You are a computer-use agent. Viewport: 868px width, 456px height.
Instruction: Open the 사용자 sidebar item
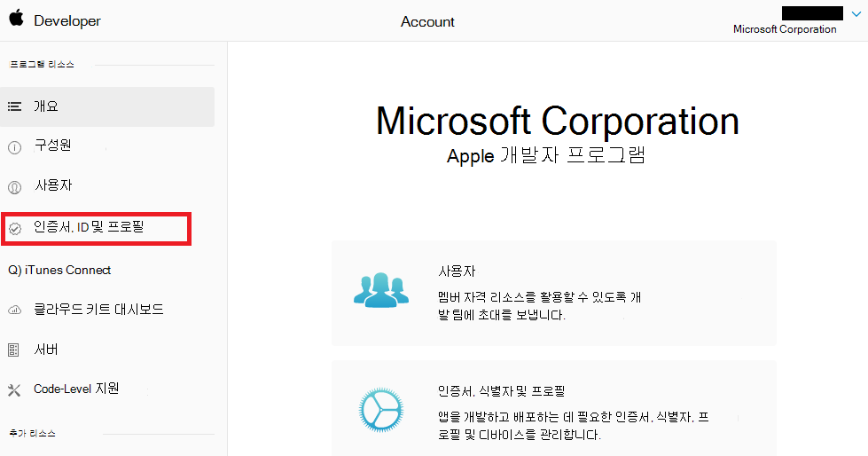(x=53, y=185)
